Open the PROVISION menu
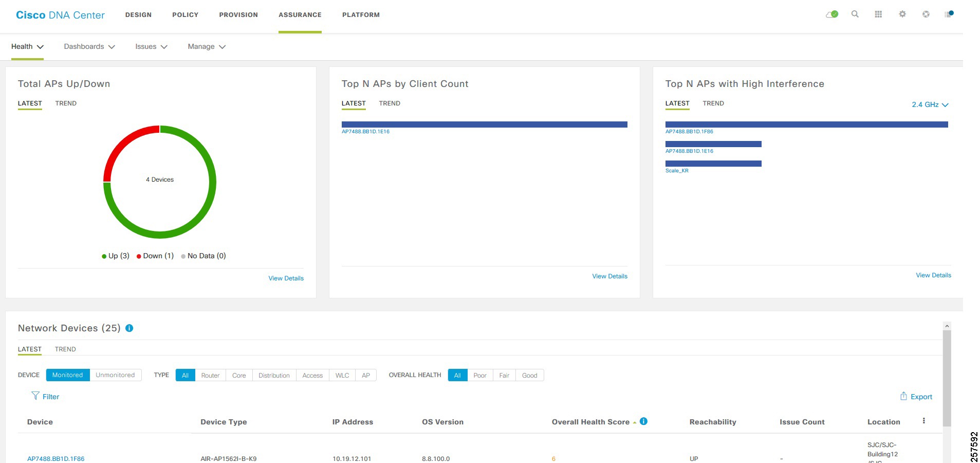This screenshot has height=463, width=980. pyautogui.click(x=238, y=15)
